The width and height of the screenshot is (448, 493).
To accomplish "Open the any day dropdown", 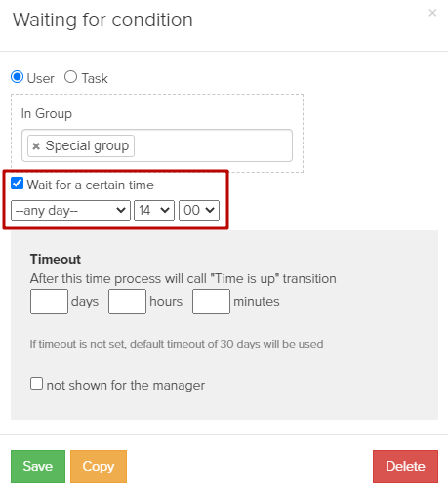I will (70, 211).
